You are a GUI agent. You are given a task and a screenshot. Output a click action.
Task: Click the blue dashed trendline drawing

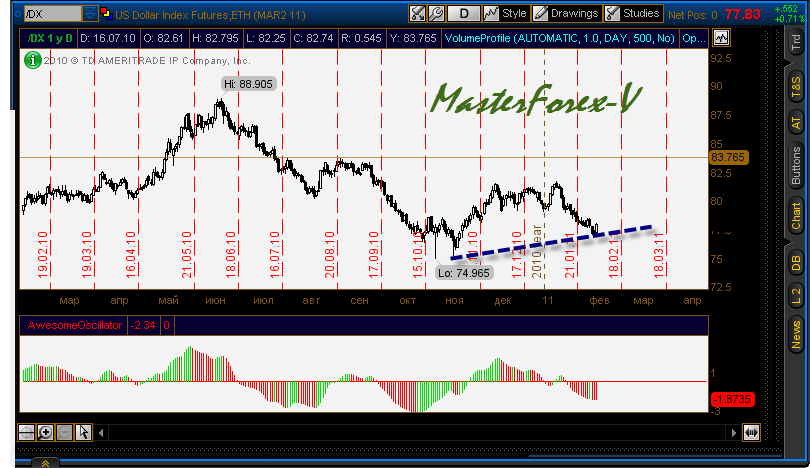552,242
